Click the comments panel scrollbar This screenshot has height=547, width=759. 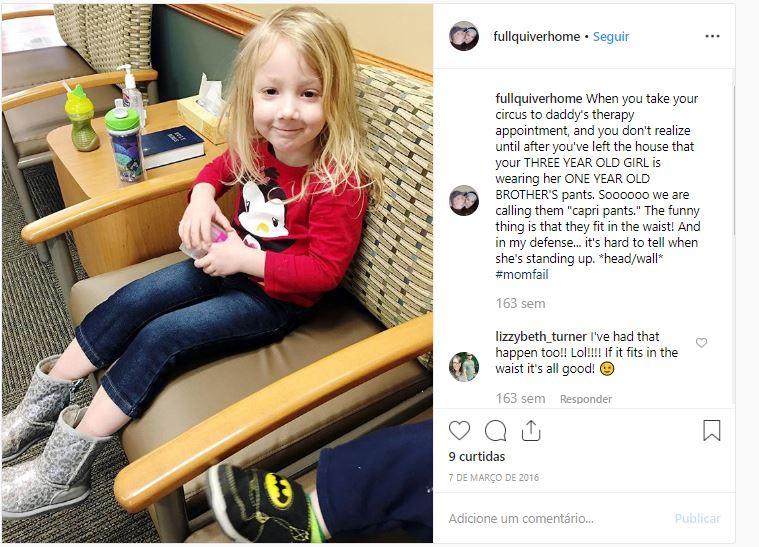pyautogui.click(x=734, y=160)
